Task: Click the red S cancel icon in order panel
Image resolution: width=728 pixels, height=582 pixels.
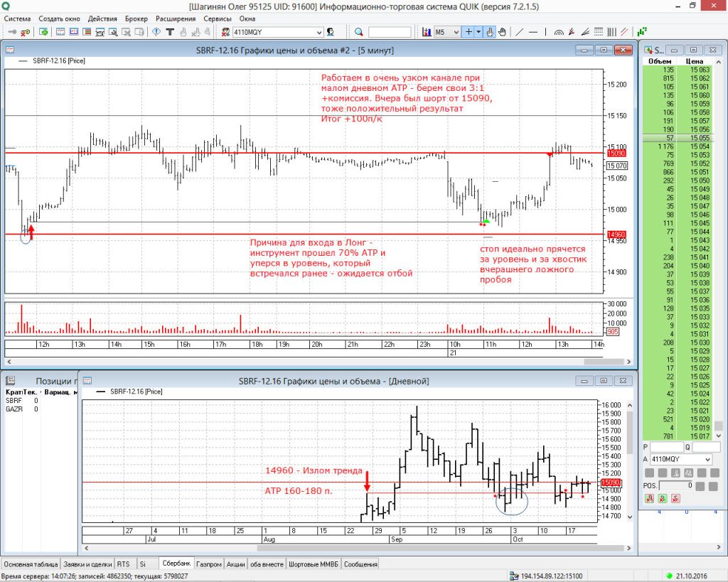Action: (x=675, y=498)
